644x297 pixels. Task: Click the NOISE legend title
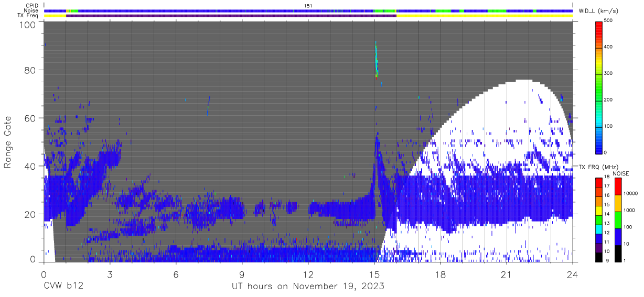pyautogui.click(x=621, y=173)
